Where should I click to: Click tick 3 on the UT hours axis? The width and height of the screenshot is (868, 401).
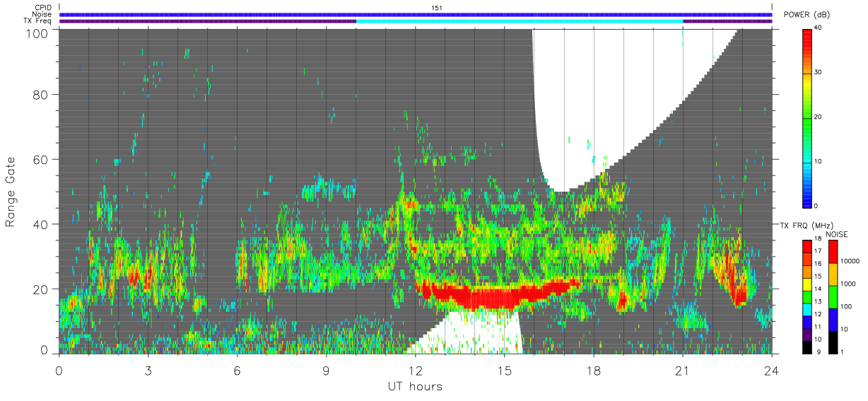(148, 370)
